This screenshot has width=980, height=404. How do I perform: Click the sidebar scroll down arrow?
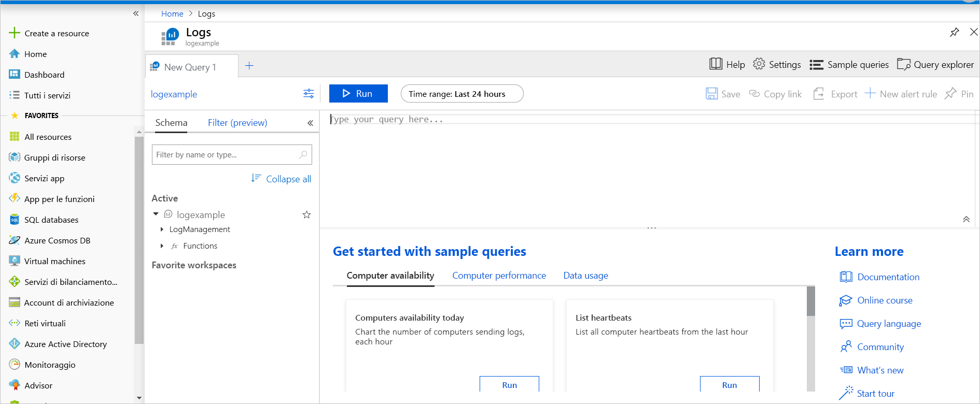click(139, 398)
